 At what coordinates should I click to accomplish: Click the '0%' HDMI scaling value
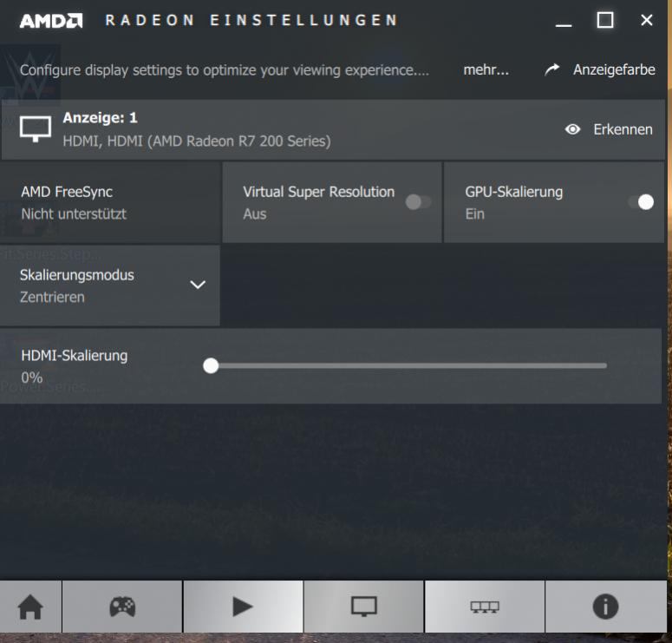pos(32,377)
